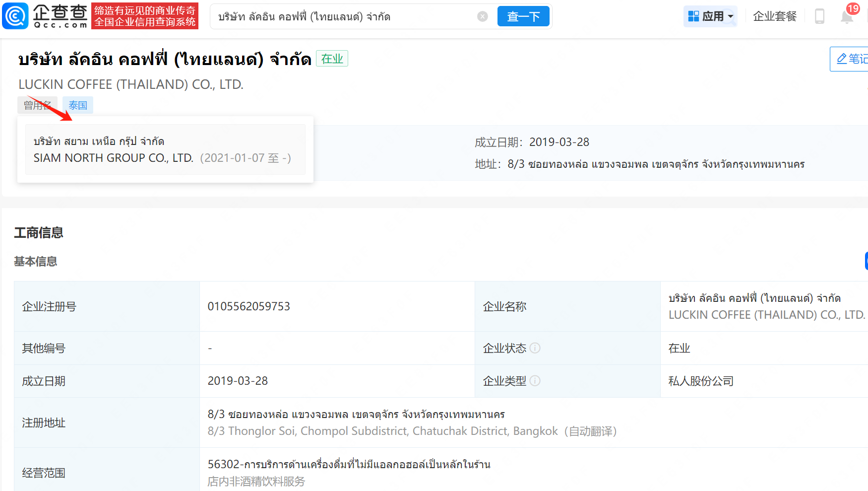Open the Qcc.com logo home link
868x491 pixels.
coord(45,16)
